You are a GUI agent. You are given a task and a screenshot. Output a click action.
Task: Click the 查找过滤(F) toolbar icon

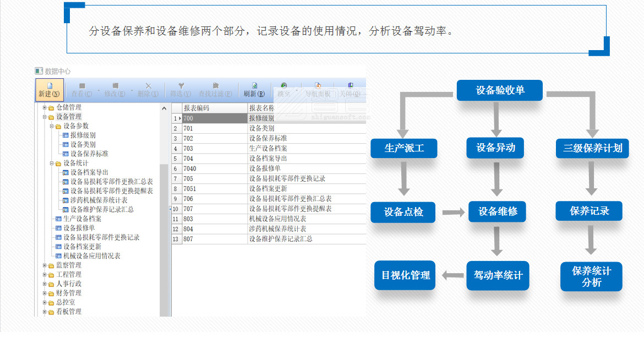tap(215, 90)
